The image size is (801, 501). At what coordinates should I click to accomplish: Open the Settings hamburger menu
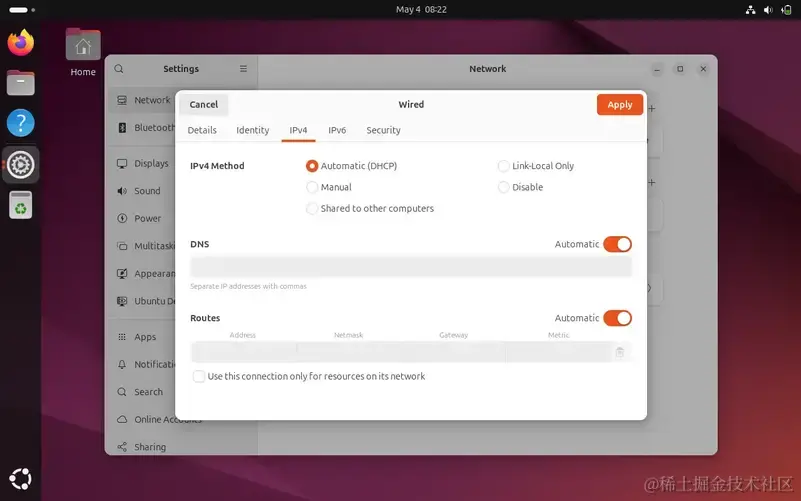point(243,68)
